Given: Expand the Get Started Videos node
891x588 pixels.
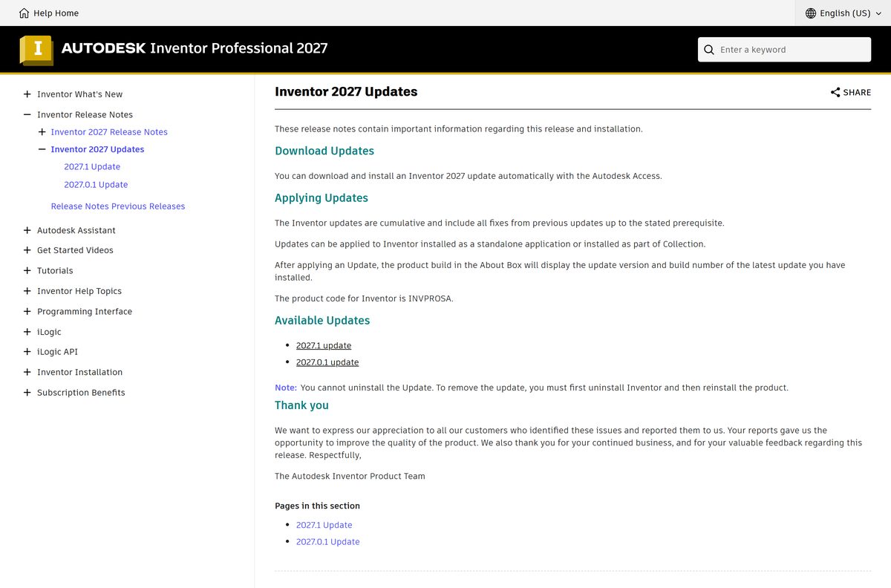Looking at the screenshot, I should (27, 250).
